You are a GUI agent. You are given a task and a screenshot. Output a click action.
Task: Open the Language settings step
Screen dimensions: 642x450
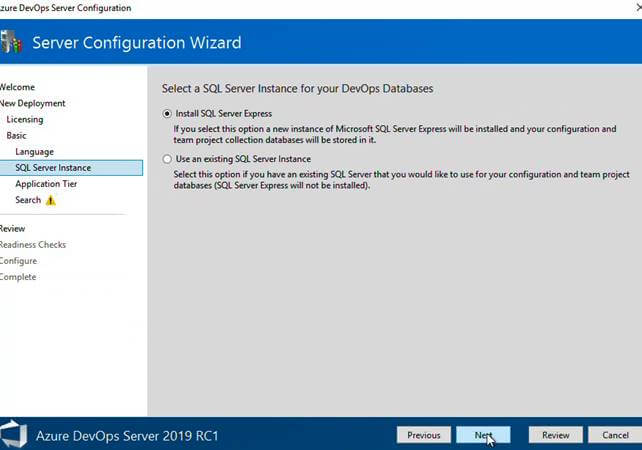34,152
